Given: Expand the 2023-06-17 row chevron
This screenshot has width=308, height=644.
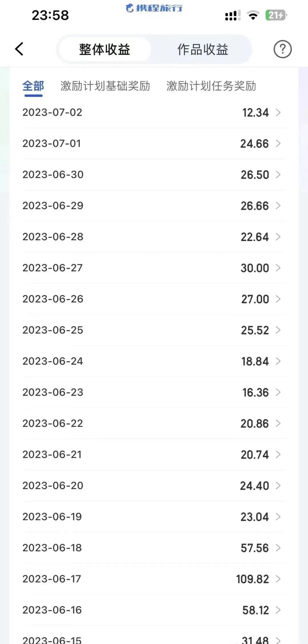Looking at the screenshot, I should click(x=278, y=579).
